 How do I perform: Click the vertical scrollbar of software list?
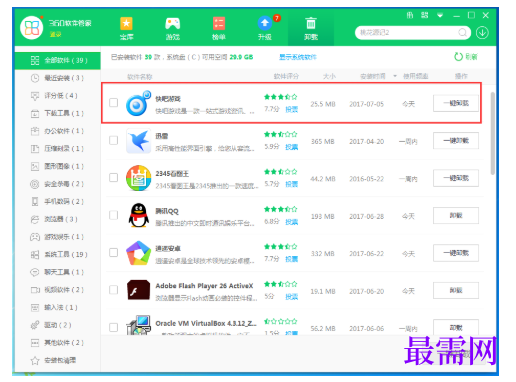click(x=492, y=133)
